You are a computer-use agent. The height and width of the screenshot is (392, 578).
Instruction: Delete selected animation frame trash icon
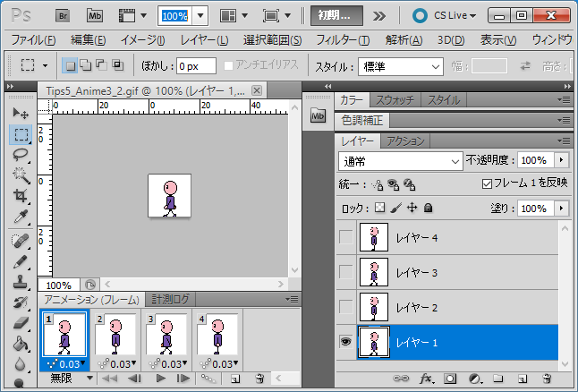[259, 379]
